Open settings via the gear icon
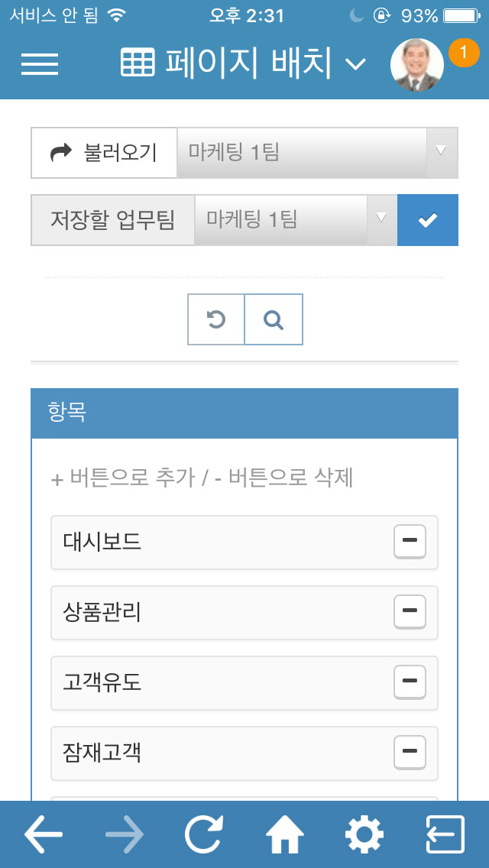This screenshot has height=868, width=489. coord(364,834)
